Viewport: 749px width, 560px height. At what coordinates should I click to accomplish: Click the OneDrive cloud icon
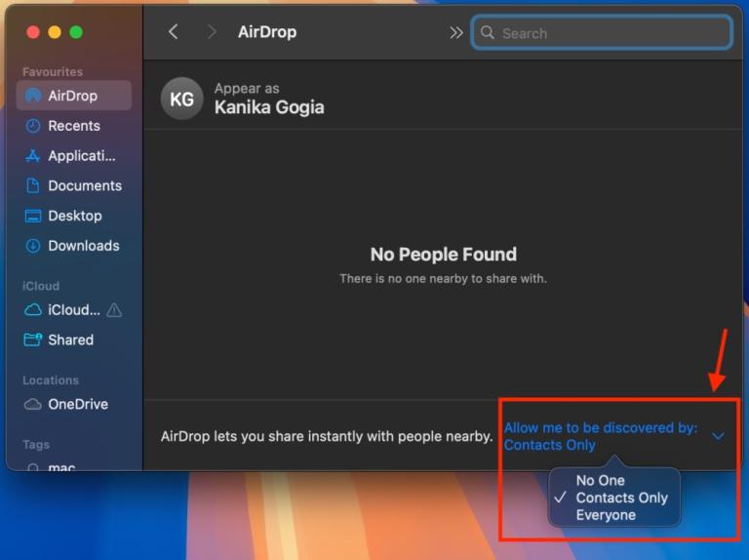coord(32,404)
